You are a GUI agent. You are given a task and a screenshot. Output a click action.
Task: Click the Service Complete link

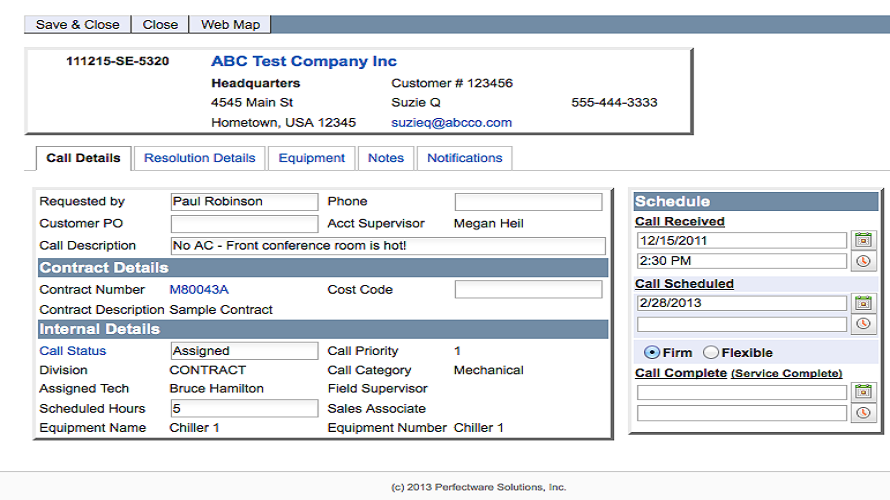(x=787, y=374)
